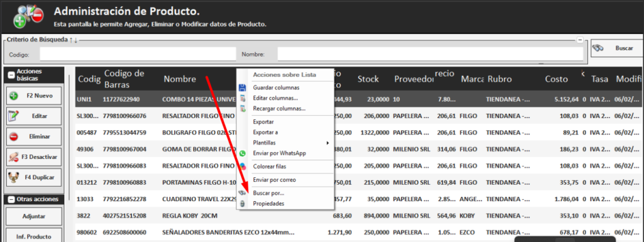
Task: Focus the Nombre search field
Action: (430, 54)
